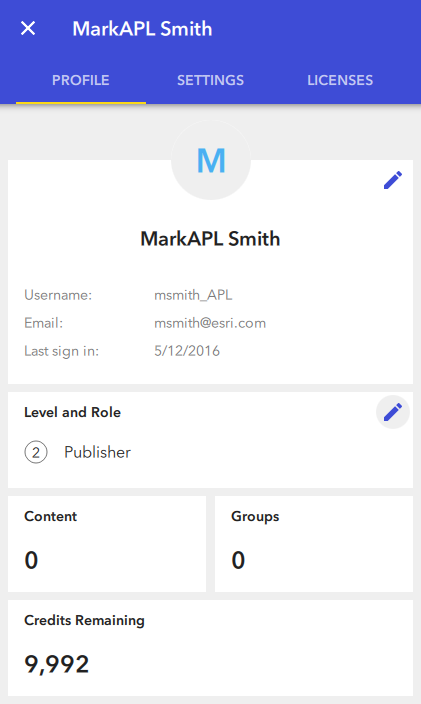Edit the profile info with pencil icon
This screenshot has height=704, width=421.
tap(393, 180)
